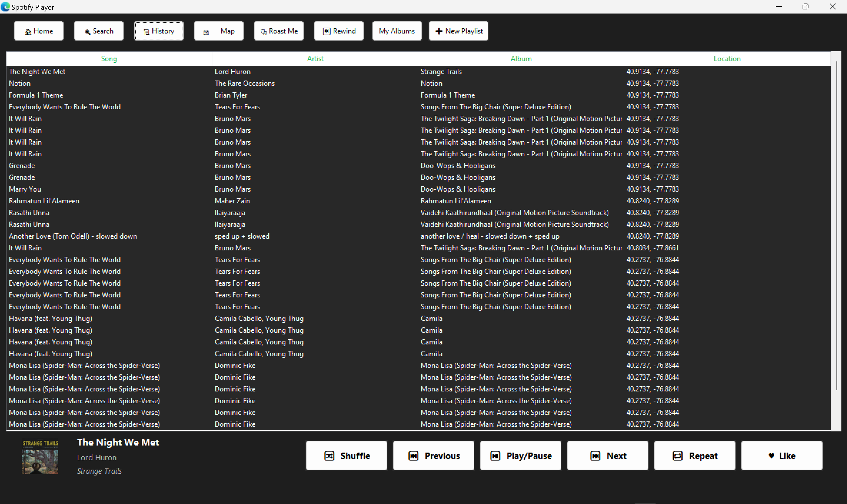The height and width of the screenshot is (504, 847).
Task: Open the Map view
Action: pyautogui.click(x=219, y=31)
